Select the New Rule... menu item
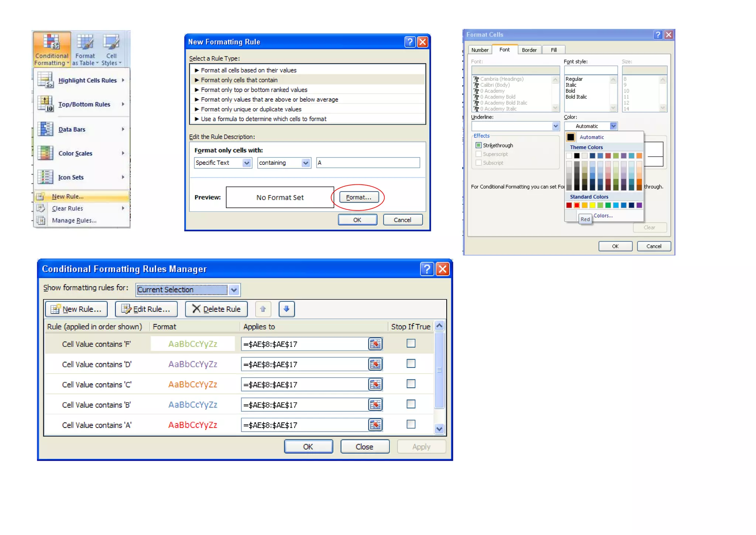The image size is (756, 535). point(82,196)
